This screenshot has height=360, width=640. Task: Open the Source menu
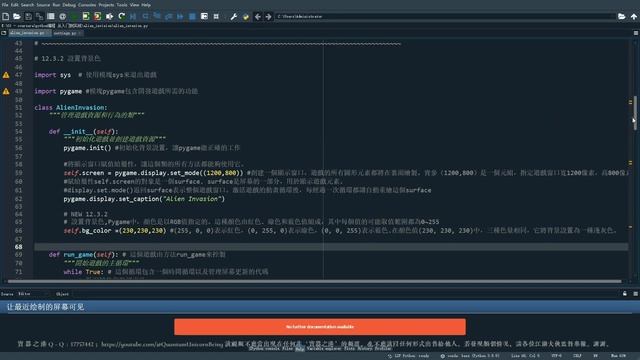(x=43, y=5)
